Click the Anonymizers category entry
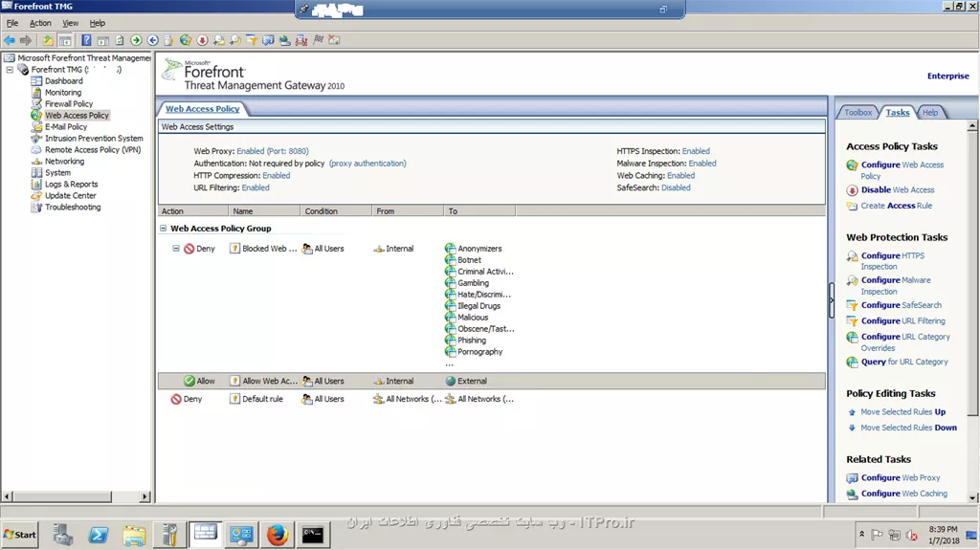Image resolution: width=980 pixels, height=550 pixels. [479, 249]
